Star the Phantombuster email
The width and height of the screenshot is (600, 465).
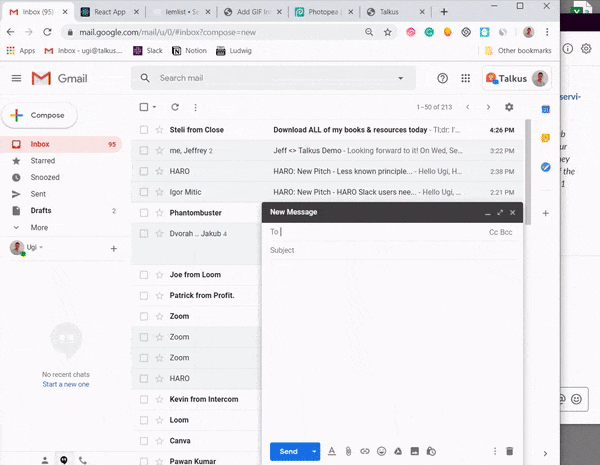(x=160, y=213)
